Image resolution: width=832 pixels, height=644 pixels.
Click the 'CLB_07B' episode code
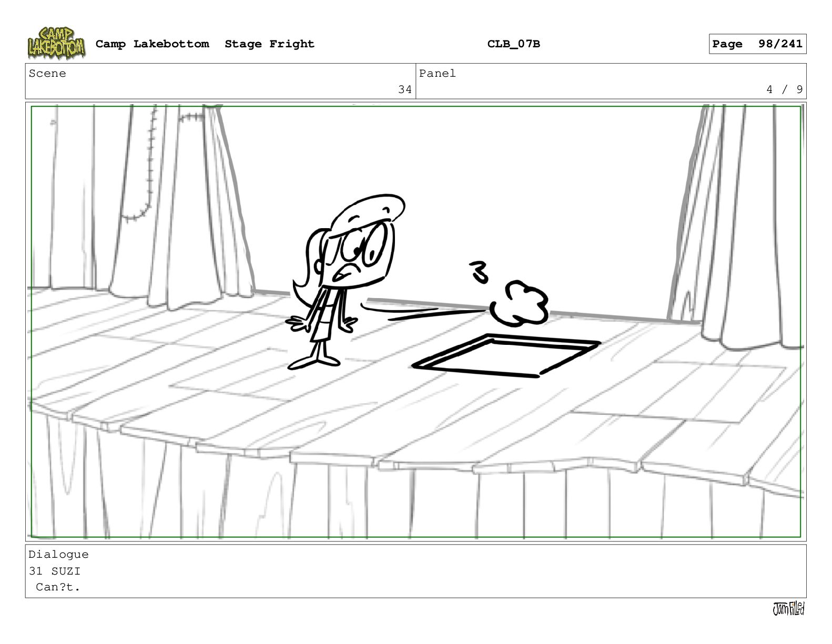[513, 44]
